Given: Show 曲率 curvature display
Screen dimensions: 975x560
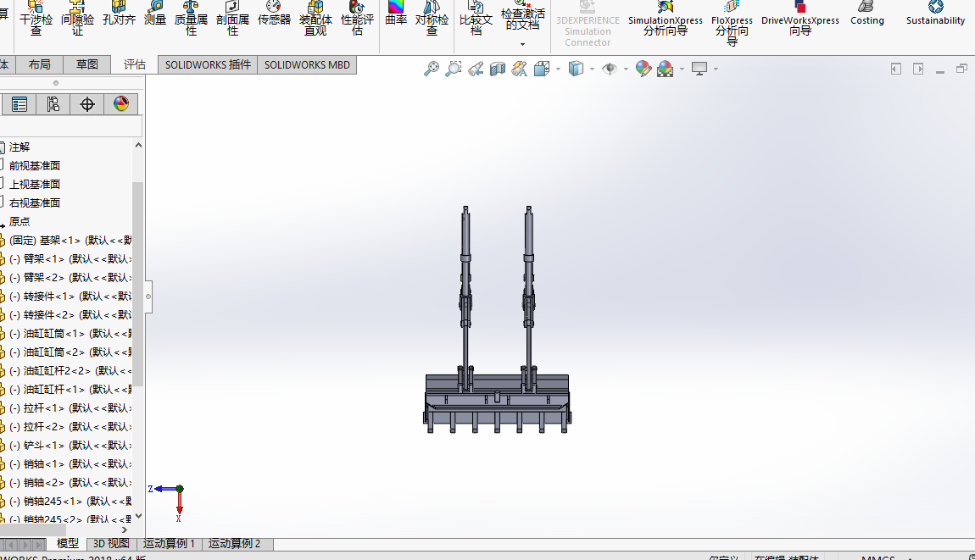Looking at the screenshot, I should [x=396, y=14].
